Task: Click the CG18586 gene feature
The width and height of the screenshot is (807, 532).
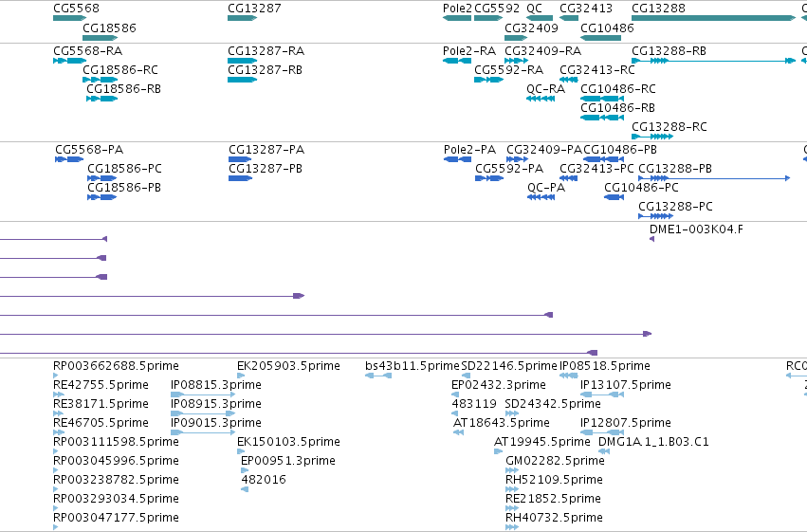Action: pyautogui.click(x=100, y=38)
